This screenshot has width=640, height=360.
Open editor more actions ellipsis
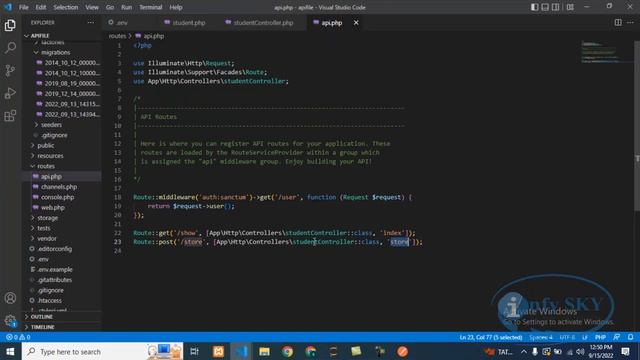pos(630,22)
